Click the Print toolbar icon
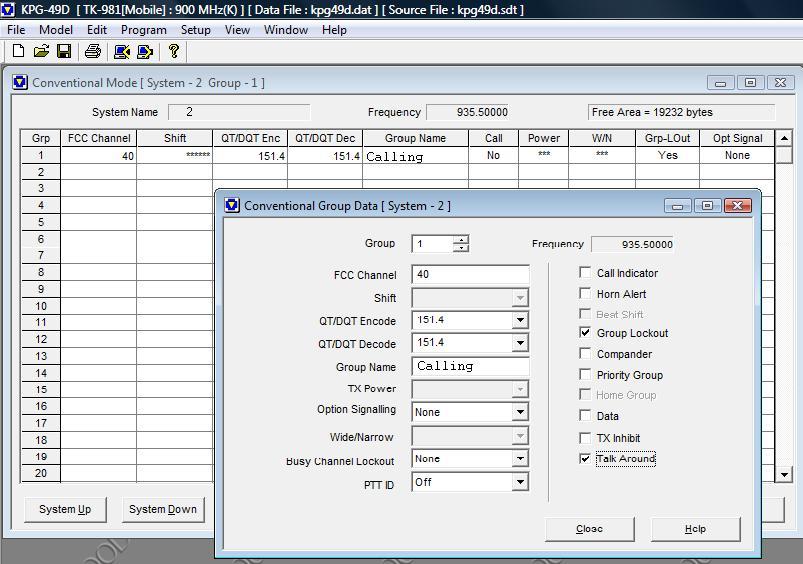 point(93,51)
